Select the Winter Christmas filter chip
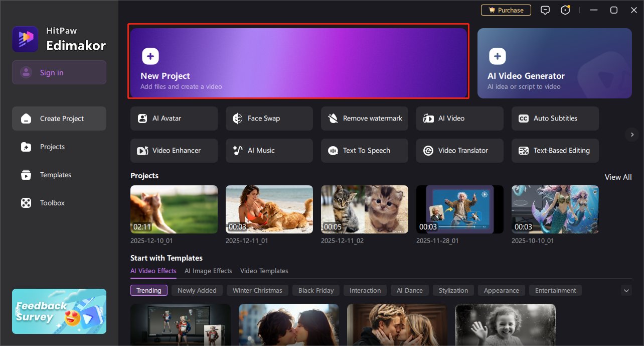Screen dimensions: 644x346 click(257, 290)
